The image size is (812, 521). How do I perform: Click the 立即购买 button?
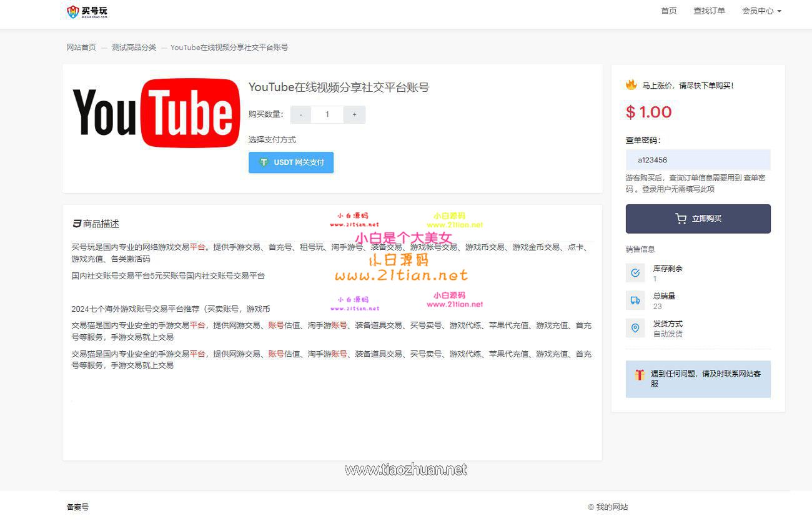click(x=698, y=219)
